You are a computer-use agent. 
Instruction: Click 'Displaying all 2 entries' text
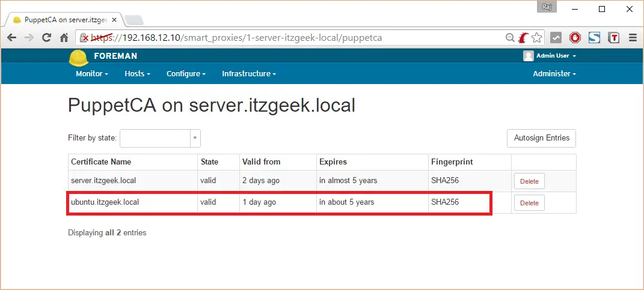107,232
